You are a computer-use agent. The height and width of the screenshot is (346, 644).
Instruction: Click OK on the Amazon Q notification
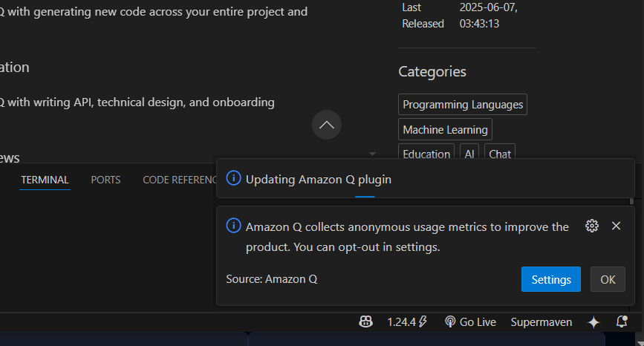[x=608, y=279]
